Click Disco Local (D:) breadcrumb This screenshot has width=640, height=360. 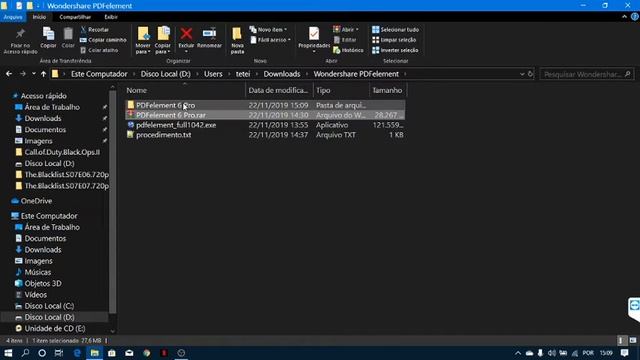coord(166,74)
